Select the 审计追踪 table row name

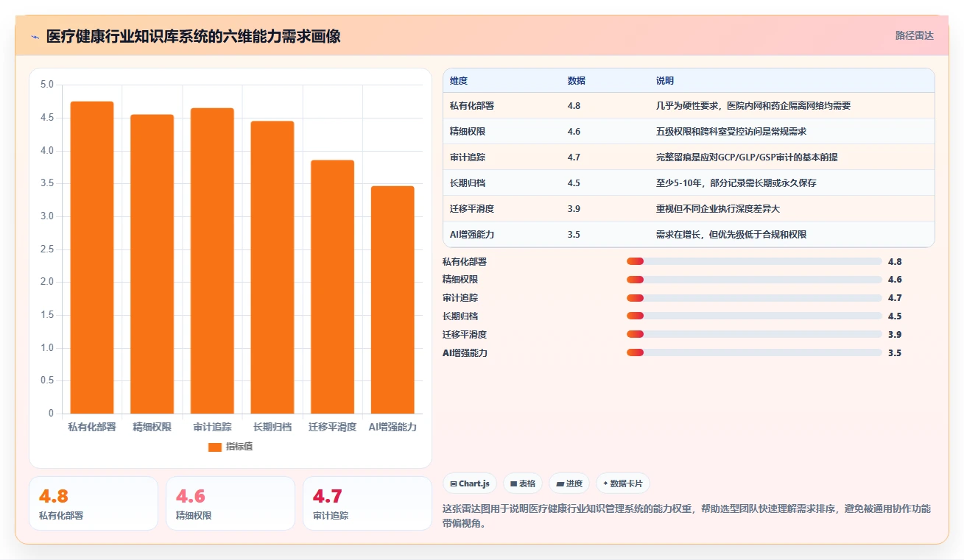(468, 157)
